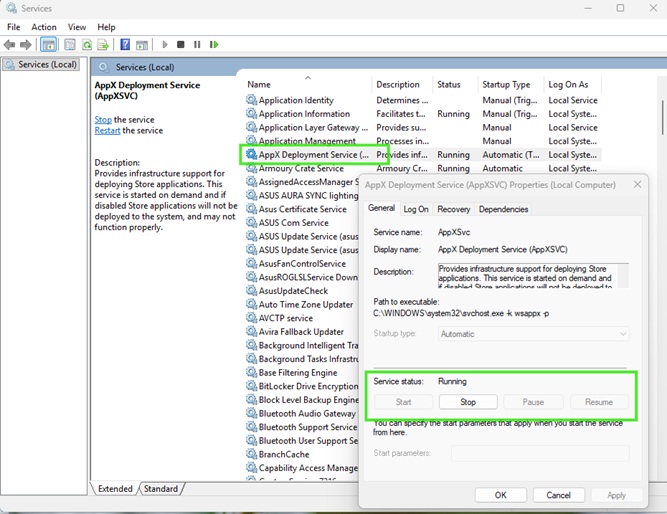The width and height of the screenshot is (667, 514).
Task: Select the Application Identity gear icon
Action: [251, 100]
